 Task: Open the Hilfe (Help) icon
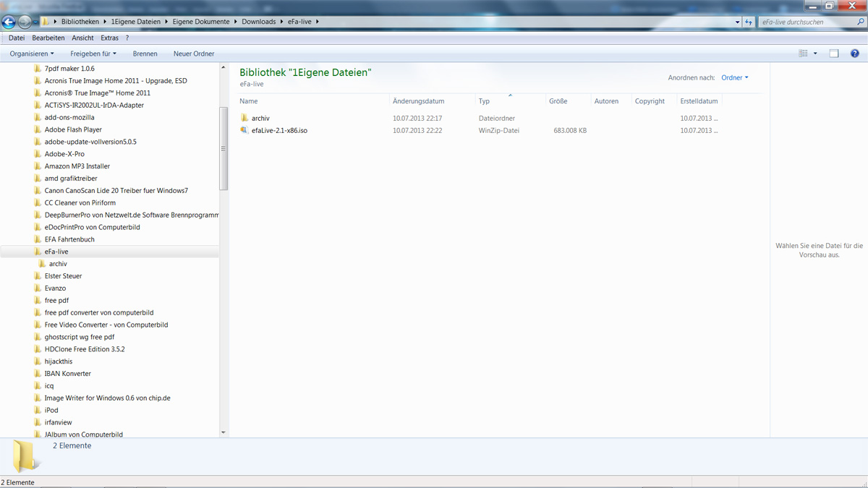point(856,53)
